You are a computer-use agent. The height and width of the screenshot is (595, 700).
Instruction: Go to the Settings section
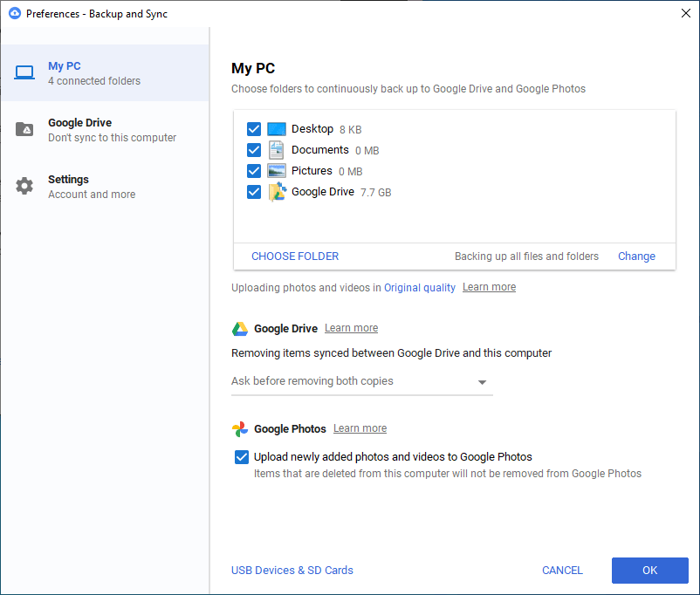tap(68, 186)
